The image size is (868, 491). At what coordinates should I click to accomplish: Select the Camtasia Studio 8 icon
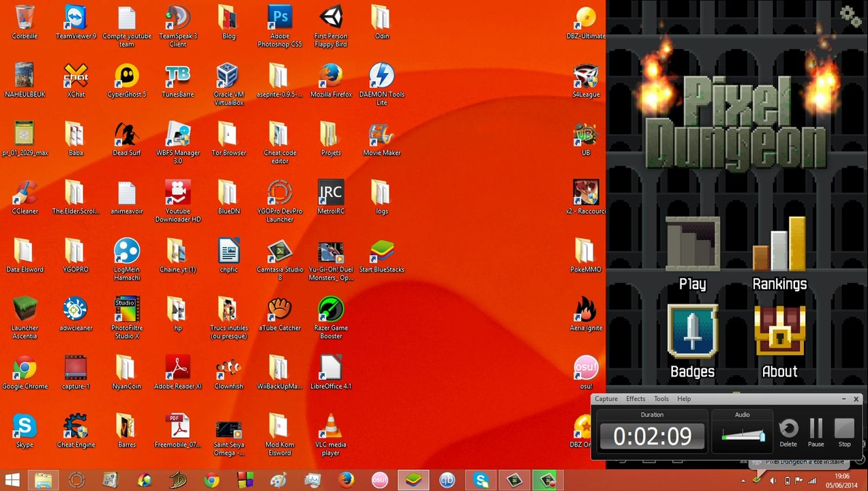pos(280,252)
